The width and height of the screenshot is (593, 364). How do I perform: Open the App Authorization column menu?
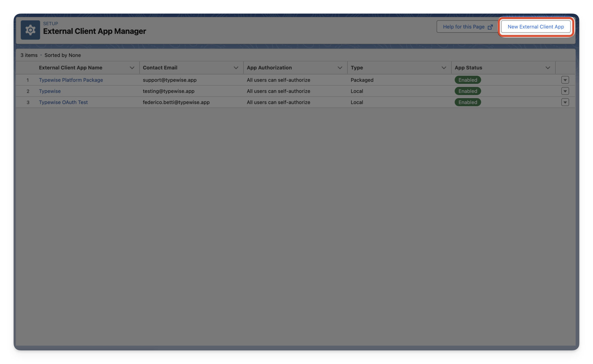click(x=340, y=68)
